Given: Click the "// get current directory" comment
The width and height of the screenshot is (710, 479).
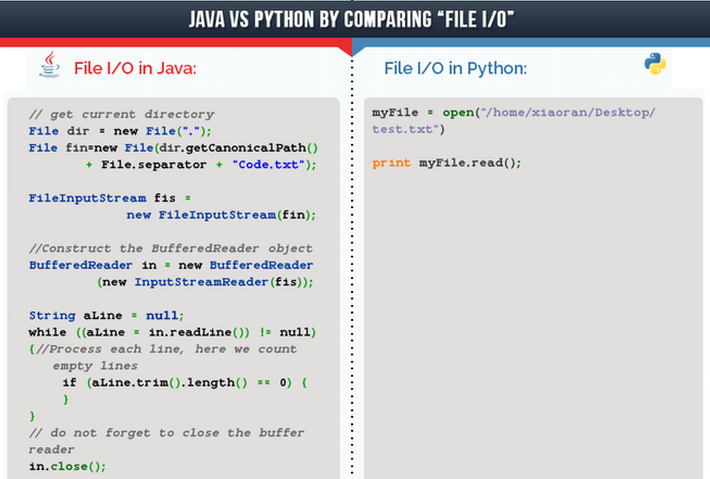Looking at the screenshot, I should pos(121,114).
